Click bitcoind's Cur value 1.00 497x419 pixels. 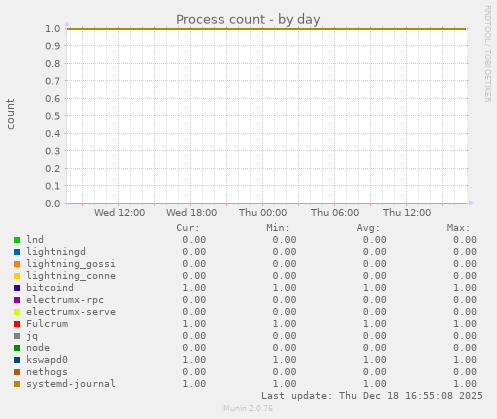[x=194, y=288]
